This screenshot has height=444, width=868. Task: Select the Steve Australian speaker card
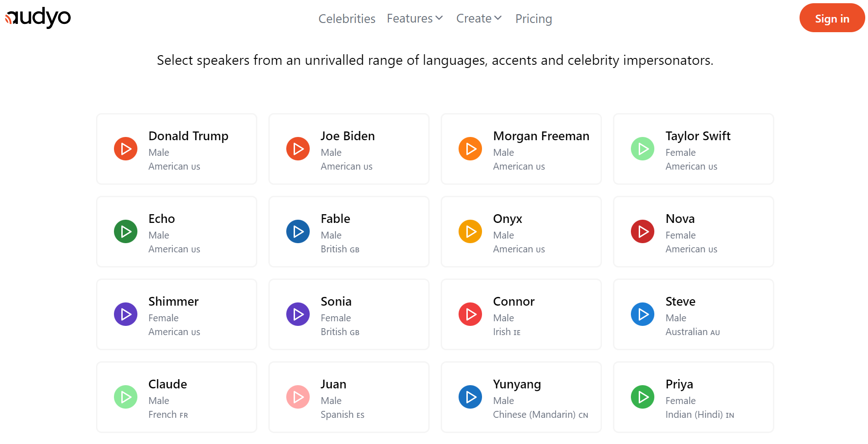click(x=693, y=314)
